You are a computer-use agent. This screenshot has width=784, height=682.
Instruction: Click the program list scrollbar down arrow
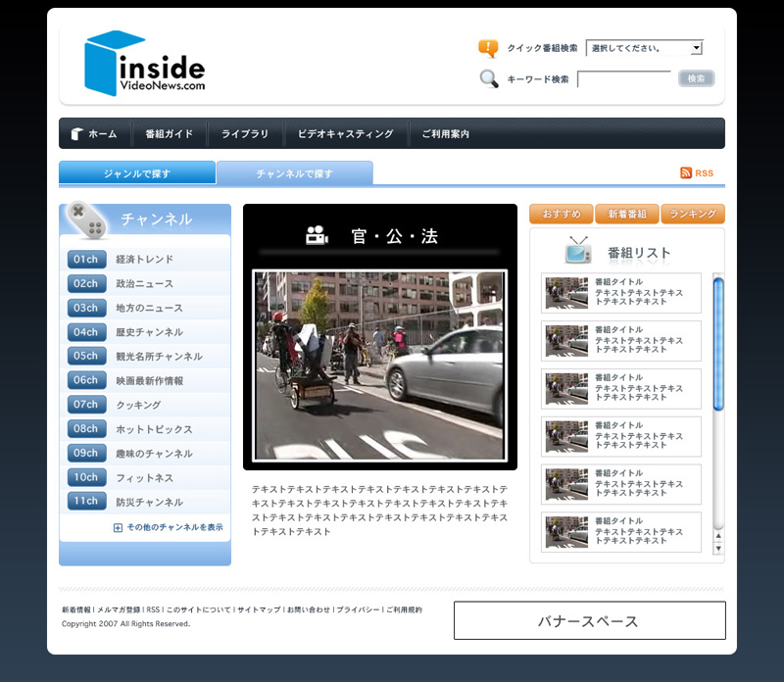[x=718, y=549]
